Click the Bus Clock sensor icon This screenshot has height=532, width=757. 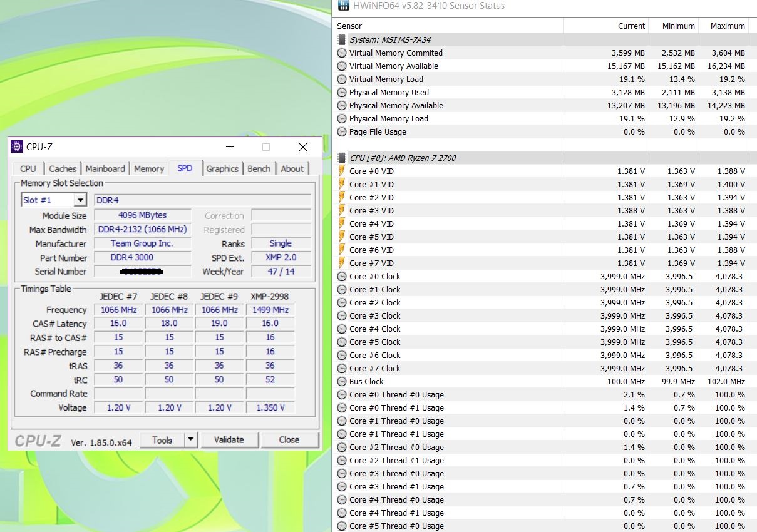pos(342,381)
